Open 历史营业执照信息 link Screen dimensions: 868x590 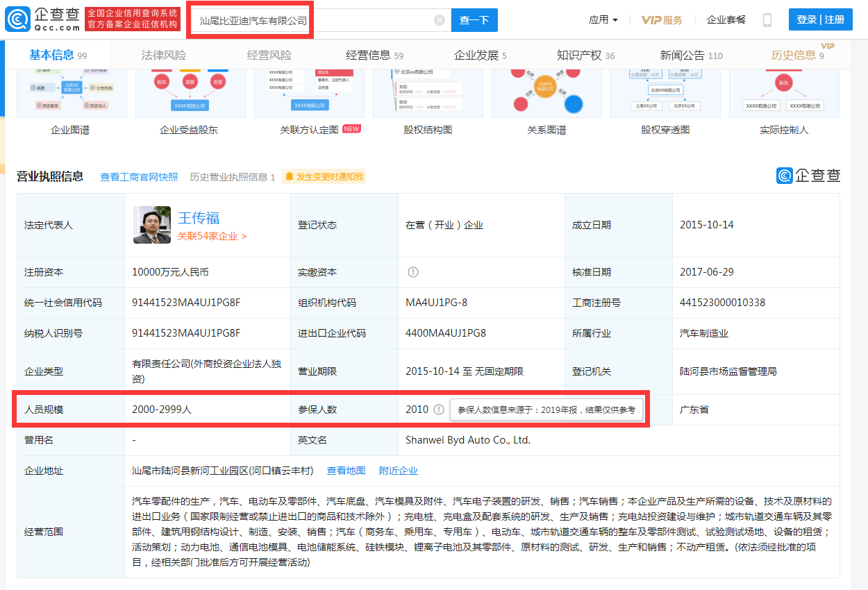tap(233, 177)
